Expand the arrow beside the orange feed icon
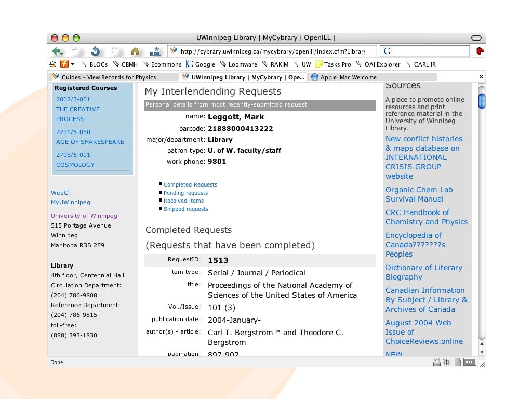 (x=72, y=64)
